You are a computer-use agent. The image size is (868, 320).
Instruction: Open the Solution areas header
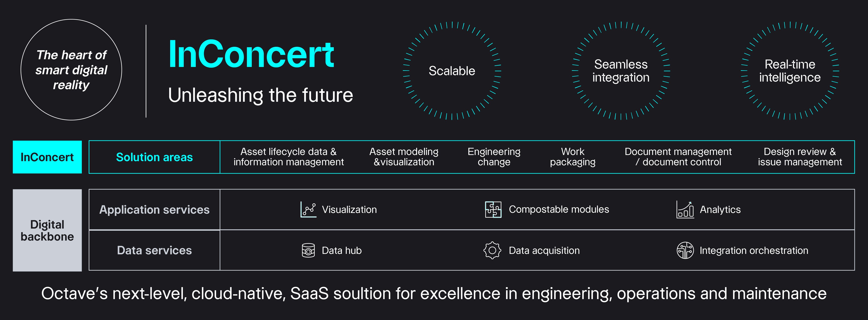(154, 157)
